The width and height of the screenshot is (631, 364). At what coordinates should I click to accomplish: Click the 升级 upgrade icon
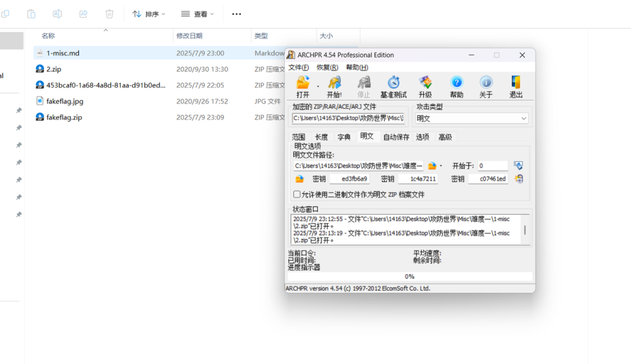[x=425, y=83]
